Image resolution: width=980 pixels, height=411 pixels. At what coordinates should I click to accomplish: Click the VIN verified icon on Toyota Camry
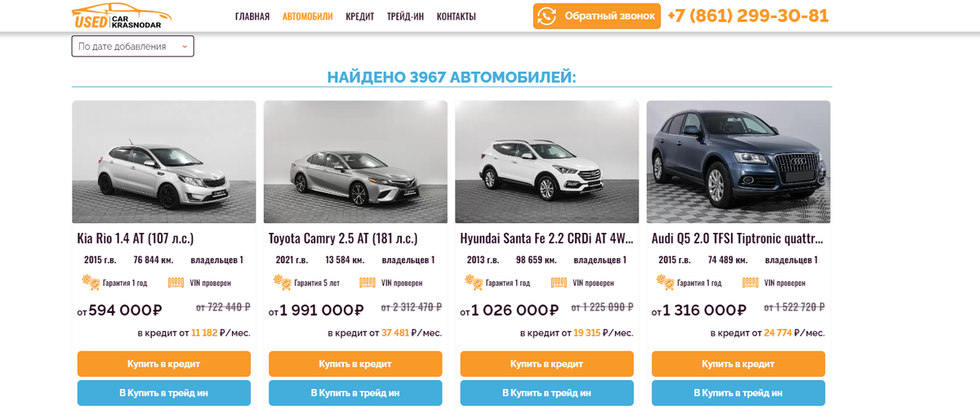click(367, 283)
